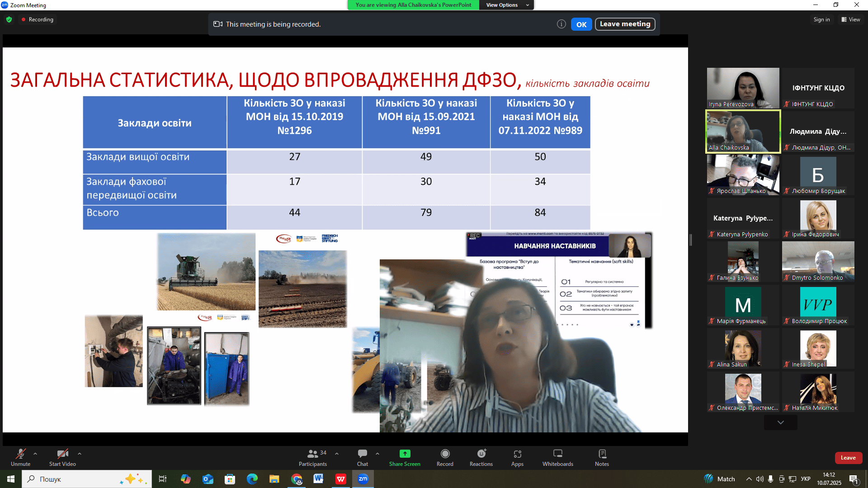This screenshot has width=868, height=488.
Task: Open Copilot from taskbar
Action: tap(185, 479)
